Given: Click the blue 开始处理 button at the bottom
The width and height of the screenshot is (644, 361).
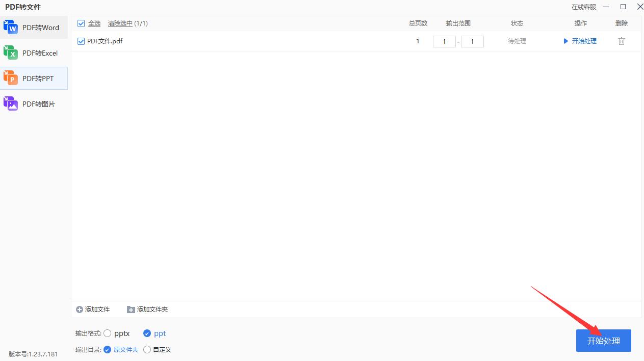Looking at the screenshot, I should click(x=604, y=341).
